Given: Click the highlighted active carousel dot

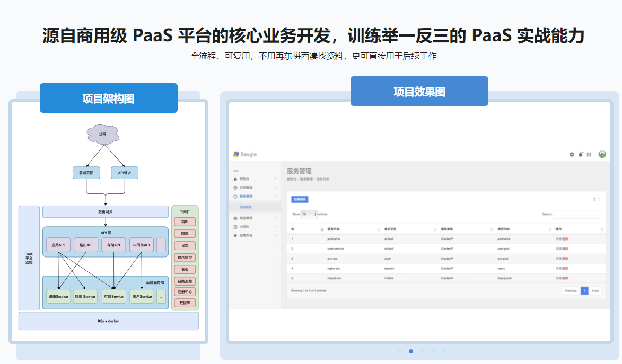Looking at the screenshot, I should [x=411, y=351].
